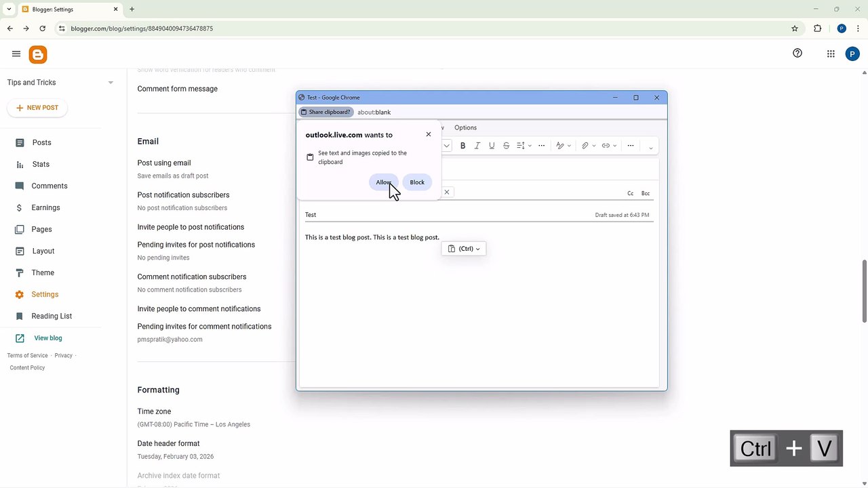Open the more options ellipsis after the link icon
The width and height of the screenshot is (868, 488).
(x=631, y=146)
